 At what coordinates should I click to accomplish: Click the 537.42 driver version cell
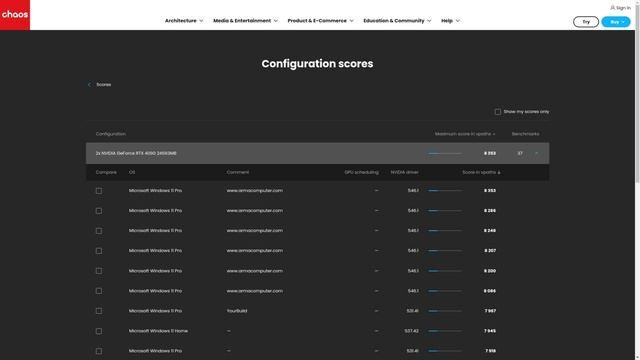[411, 331]
